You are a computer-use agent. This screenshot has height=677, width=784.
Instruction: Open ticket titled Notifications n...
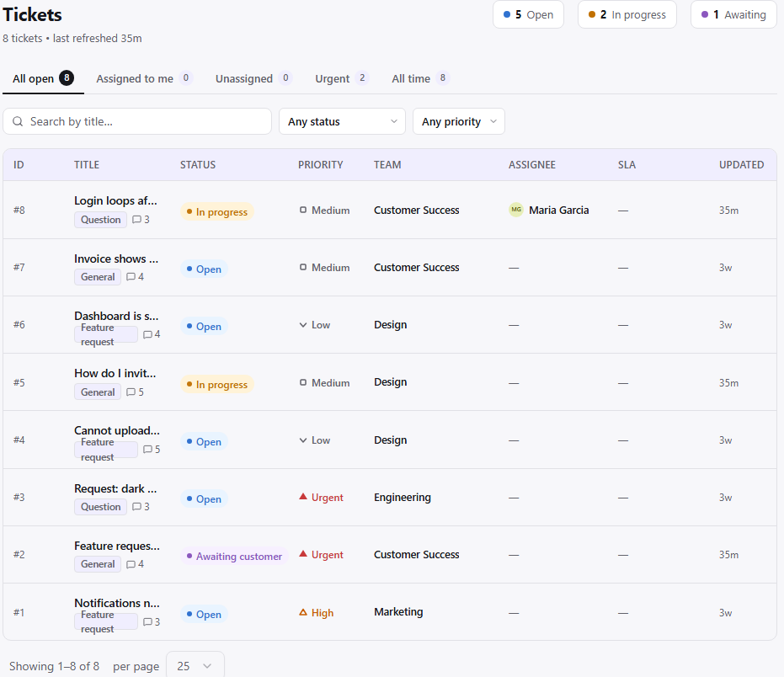(117, 603)
